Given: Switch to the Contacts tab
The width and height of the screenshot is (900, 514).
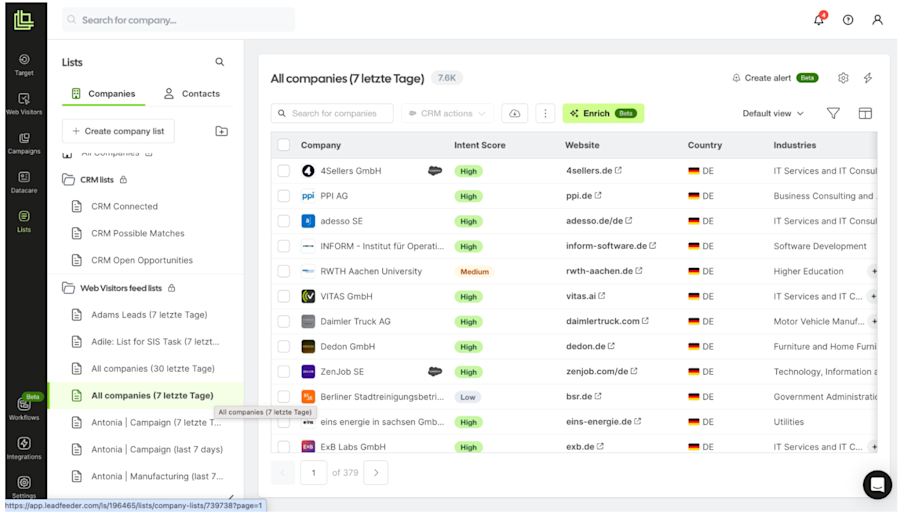Looking at the screenshot, I should point(192,94).
